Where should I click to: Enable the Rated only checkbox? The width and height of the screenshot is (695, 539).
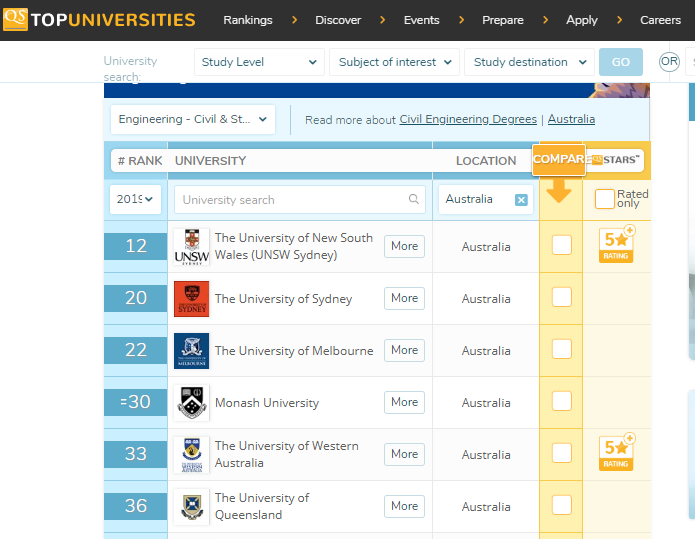click(x=604, y=199)
